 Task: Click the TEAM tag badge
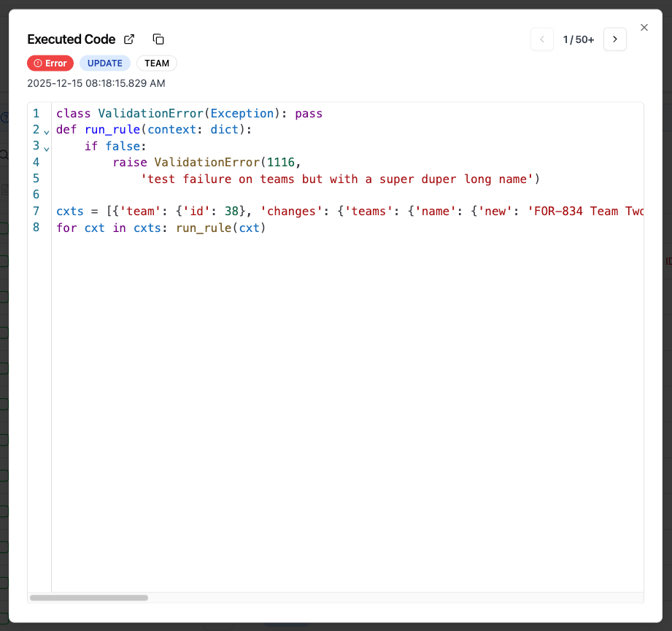(x=157, y=63)
